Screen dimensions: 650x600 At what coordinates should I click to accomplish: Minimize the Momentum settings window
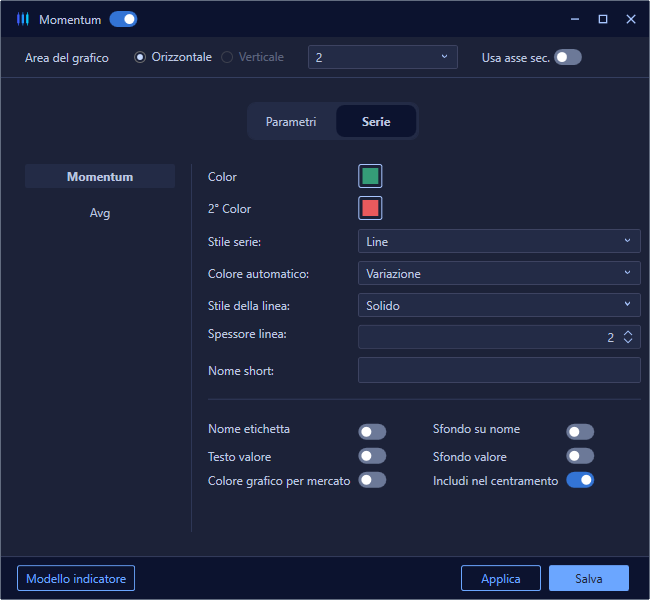pyautogui.click(x=575, y=19)
